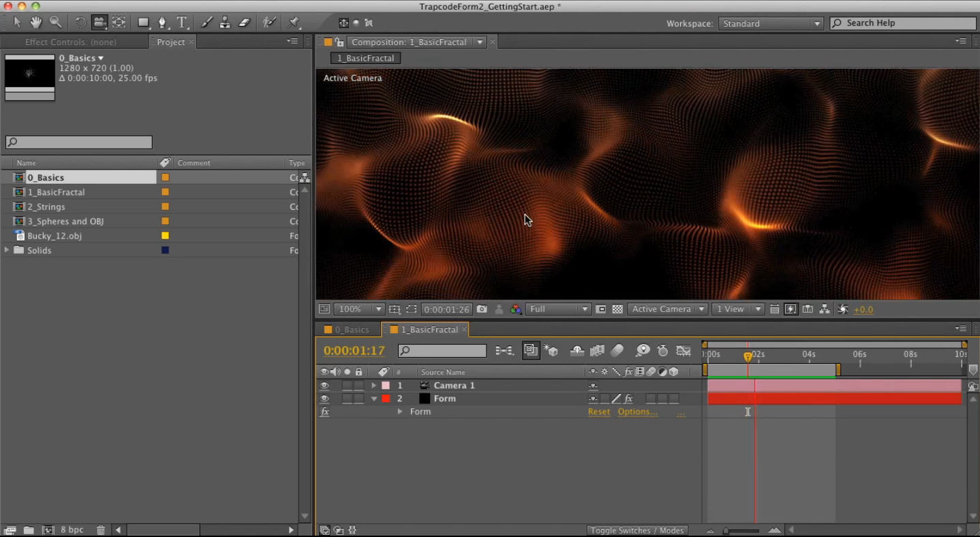The image size is (980, 537).
Task: Open the Composition 1_BasicFractal dropdown arrow
Action: [480, 42]
